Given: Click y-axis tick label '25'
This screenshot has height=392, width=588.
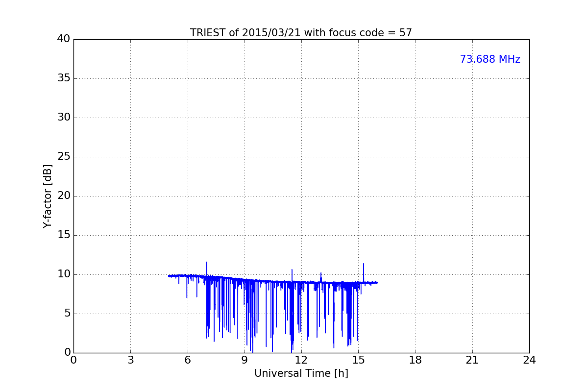Looking at the screenshot, I should (x=64, y=157).
